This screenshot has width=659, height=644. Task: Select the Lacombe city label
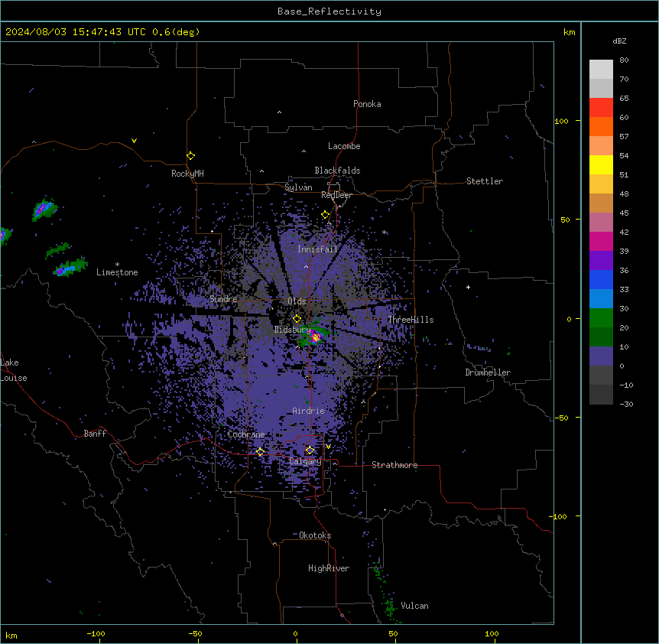[x=344, y=146]
